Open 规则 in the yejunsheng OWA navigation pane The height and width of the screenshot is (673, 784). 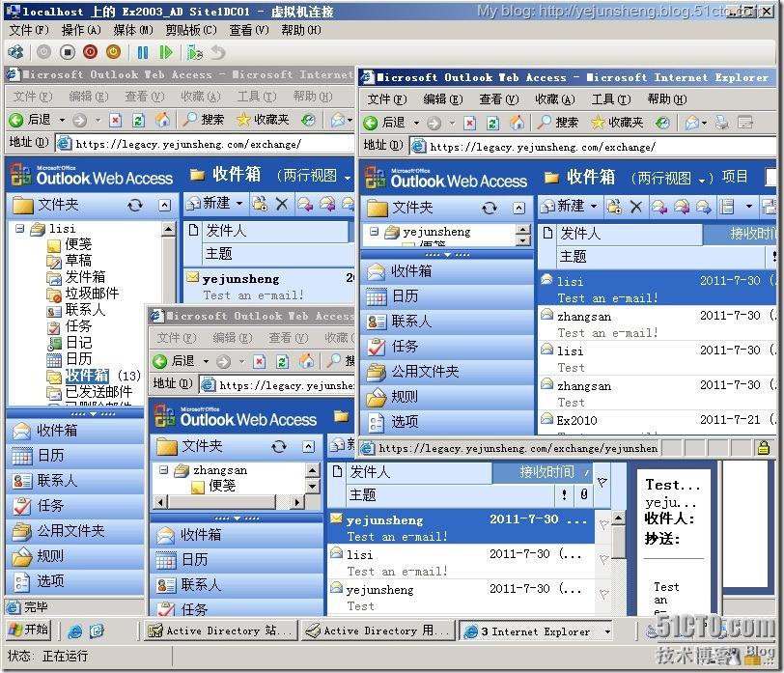[x=447, y=397]
